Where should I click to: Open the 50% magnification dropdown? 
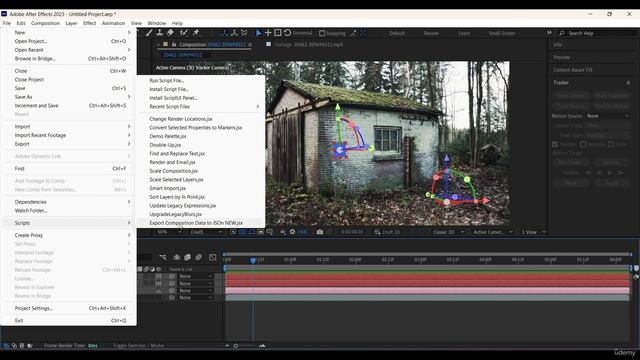point(169,232)
